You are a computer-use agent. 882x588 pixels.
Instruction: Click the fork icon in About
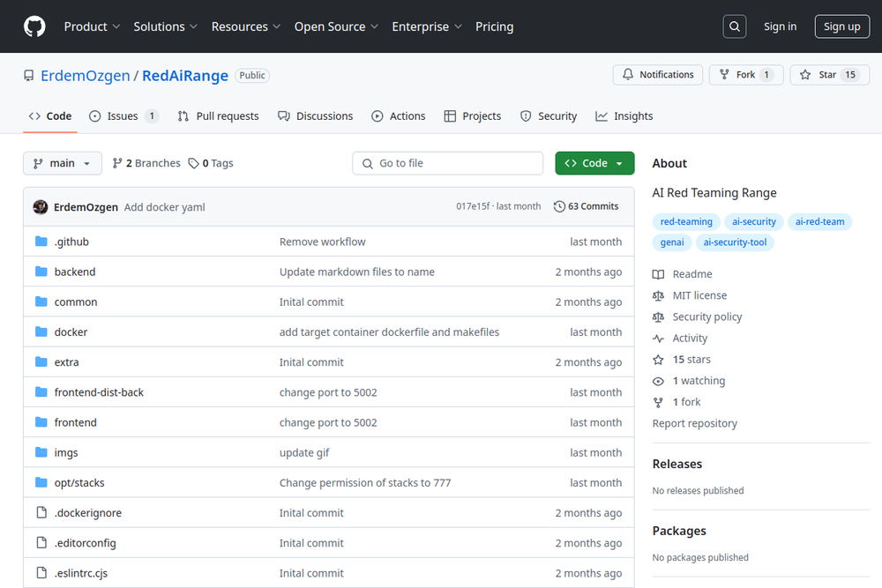[x=658, y=403]
